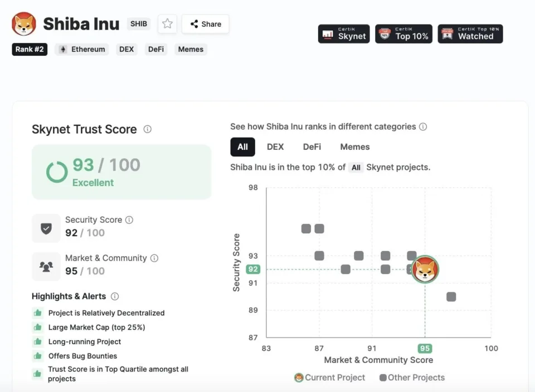Click Shiba Inu marker on scatter chart
The image size is (535, 392).
tap(425, 269)
